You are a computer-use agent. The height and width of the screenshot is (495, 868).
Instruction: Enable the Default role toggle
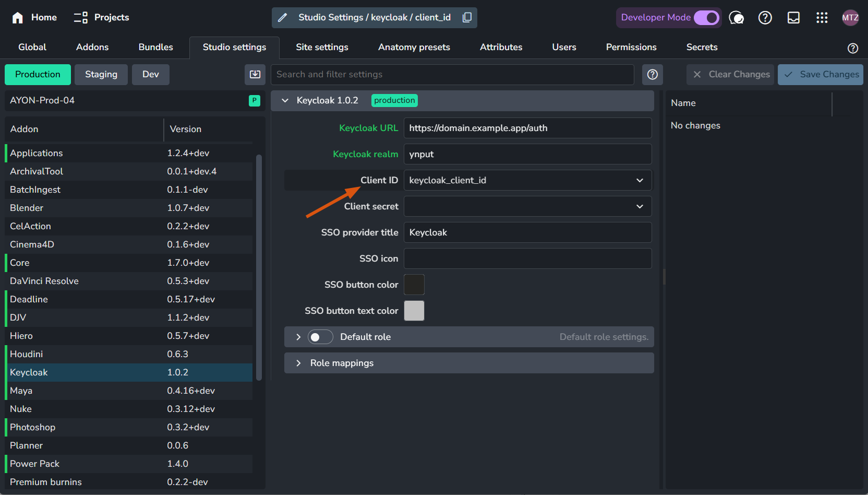pos(320,337)
